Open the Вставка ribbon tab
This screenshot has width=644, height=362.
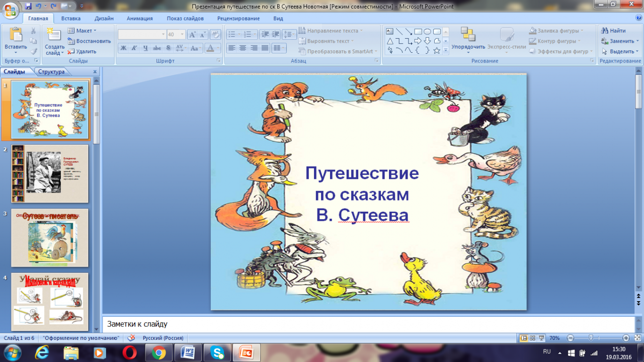(x=71, y=19)
